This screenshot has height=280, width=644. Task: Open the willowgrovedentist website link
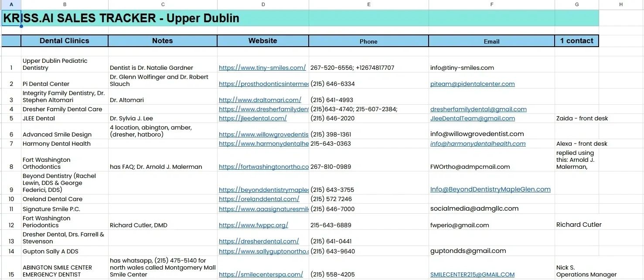coord(264,135)
